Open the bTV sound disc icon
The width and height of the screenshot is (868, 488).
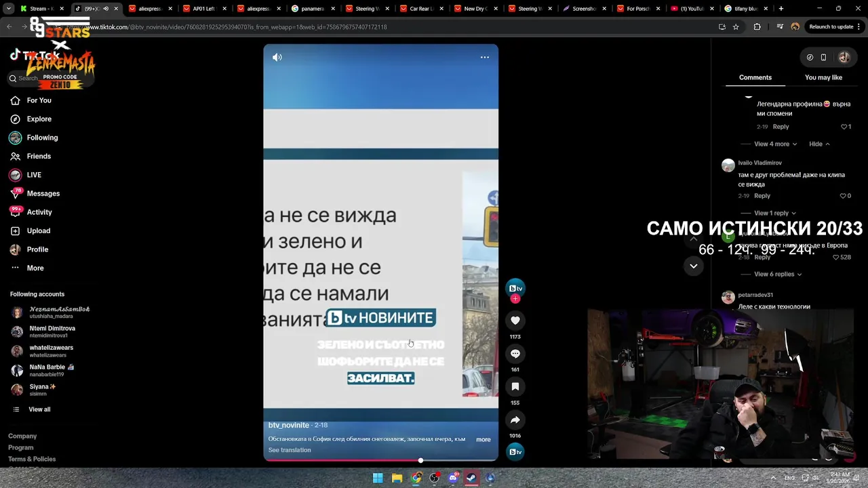point(515,452)
